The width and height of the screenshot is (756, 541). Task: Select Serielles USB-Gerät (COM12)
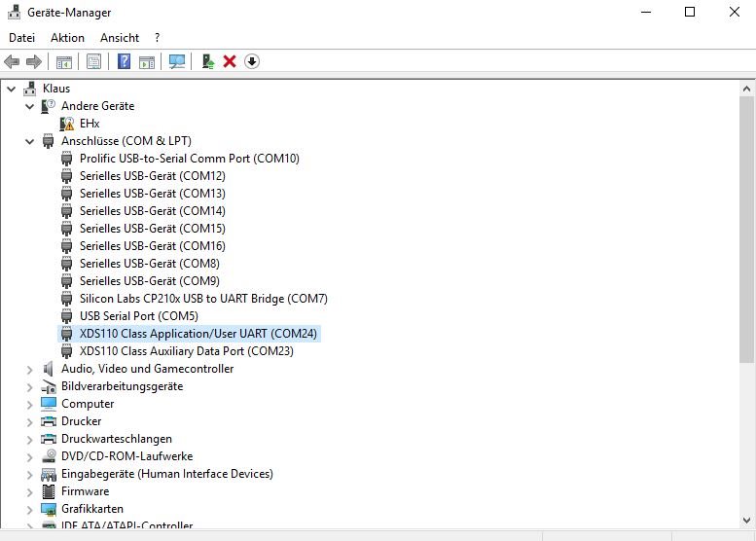(x=153, y=176)
